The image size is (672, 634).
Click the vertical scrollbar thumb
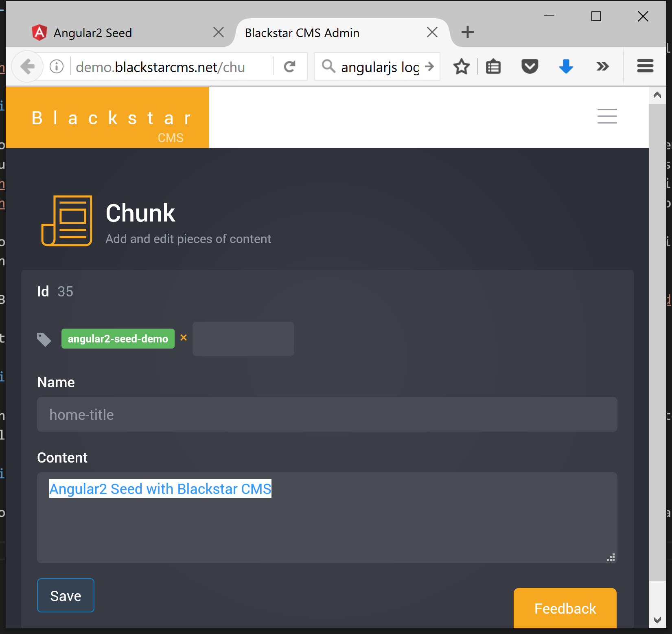coord(657,342)
